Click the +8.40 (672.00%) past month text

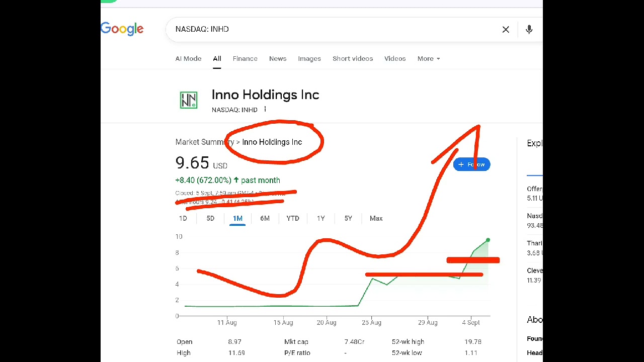227,180
